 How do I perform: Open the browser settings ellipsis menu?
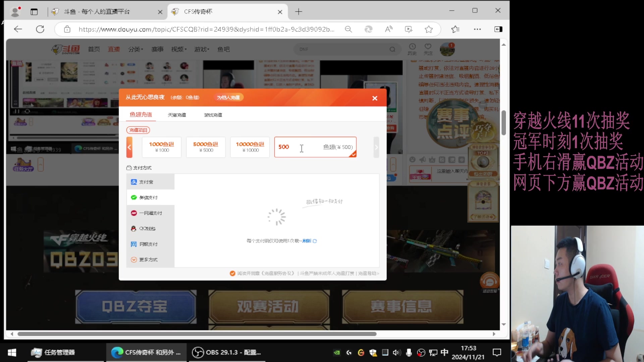click(477, 29)
